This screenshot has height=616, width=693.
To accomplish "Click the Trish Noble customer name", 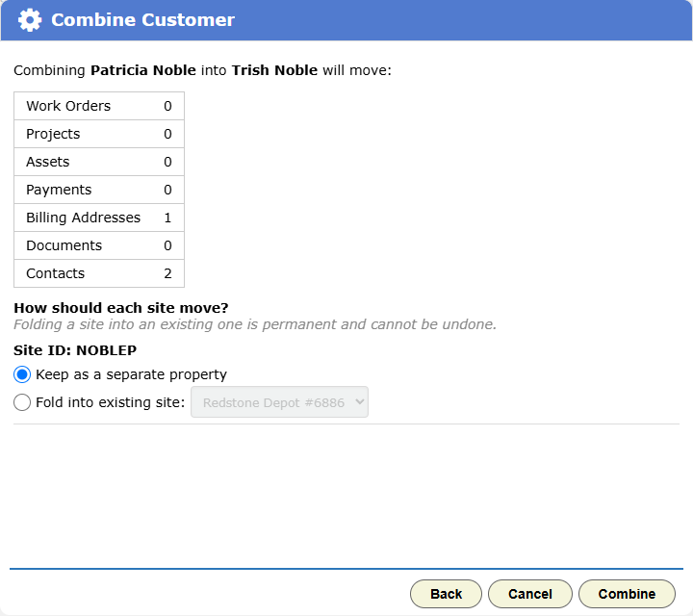I will pos(274,70).
